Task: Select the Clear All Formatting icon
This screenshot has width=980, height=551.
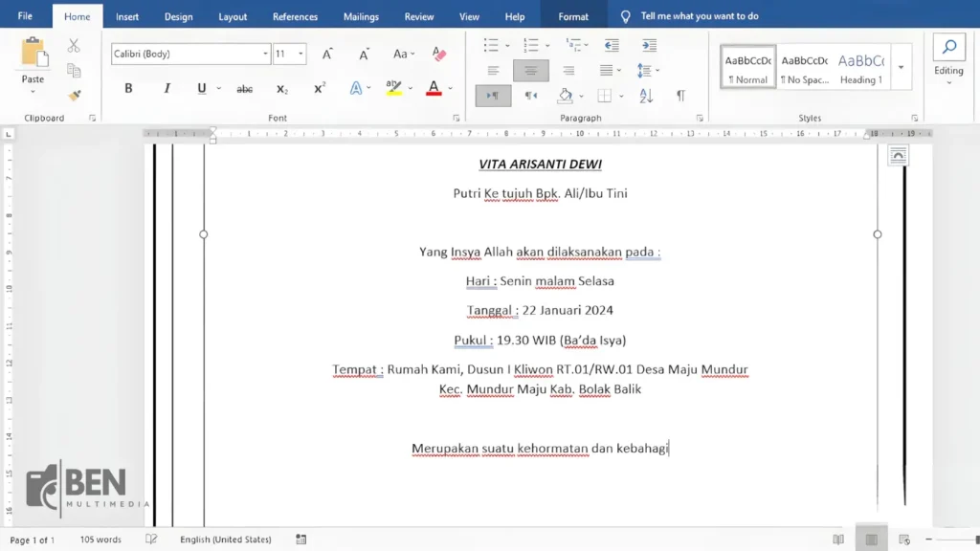Action: click(438, 55)
